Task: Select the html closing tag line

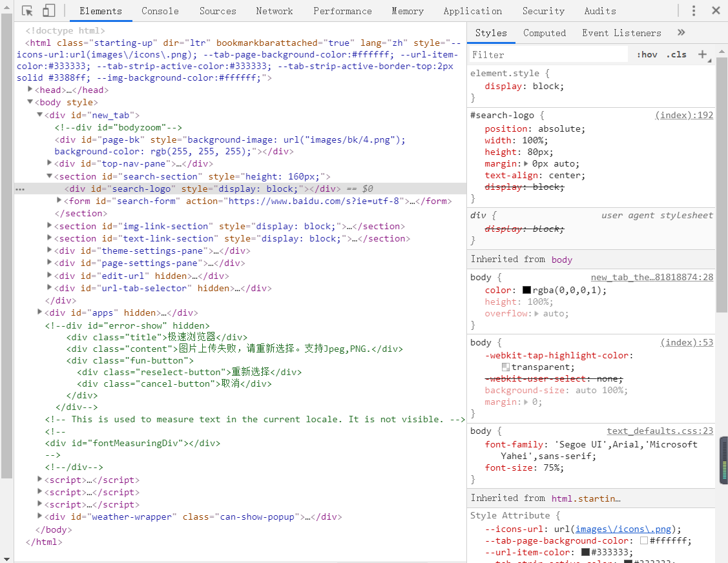Action: coord(44,542)
